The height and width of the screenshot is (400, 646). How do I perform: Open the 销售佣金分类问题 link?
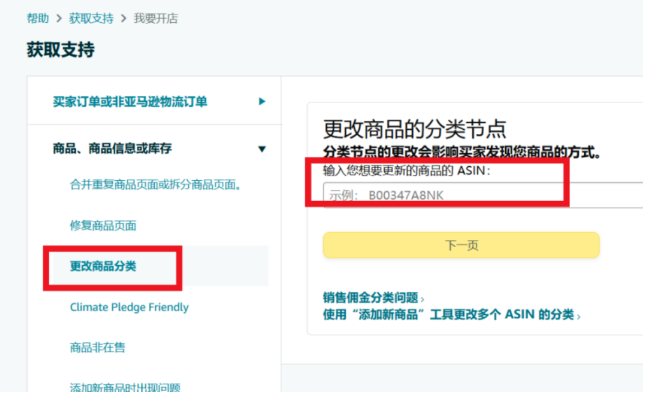click(369, 298)
